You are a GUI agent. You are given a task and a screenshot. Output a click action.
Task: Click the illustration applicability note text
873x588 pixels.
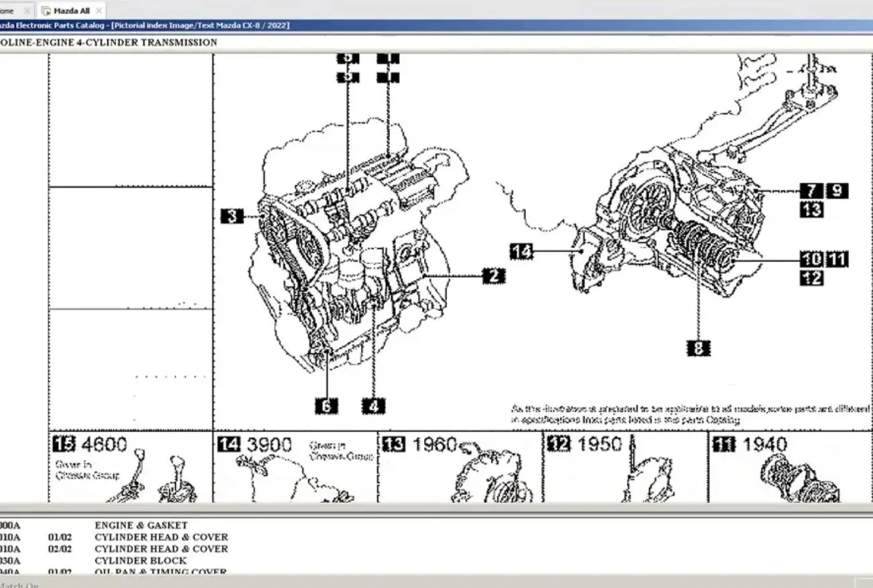[691, 414]
